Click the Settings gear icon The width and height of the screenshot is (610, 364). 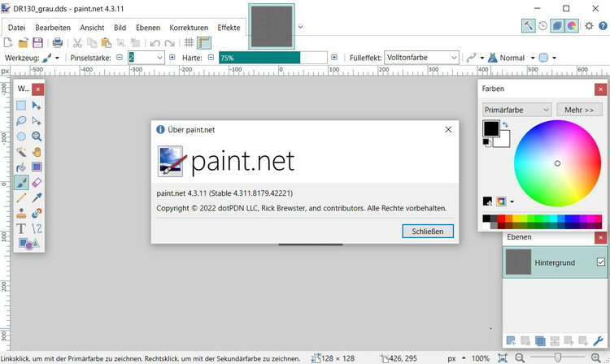[589, 26]
